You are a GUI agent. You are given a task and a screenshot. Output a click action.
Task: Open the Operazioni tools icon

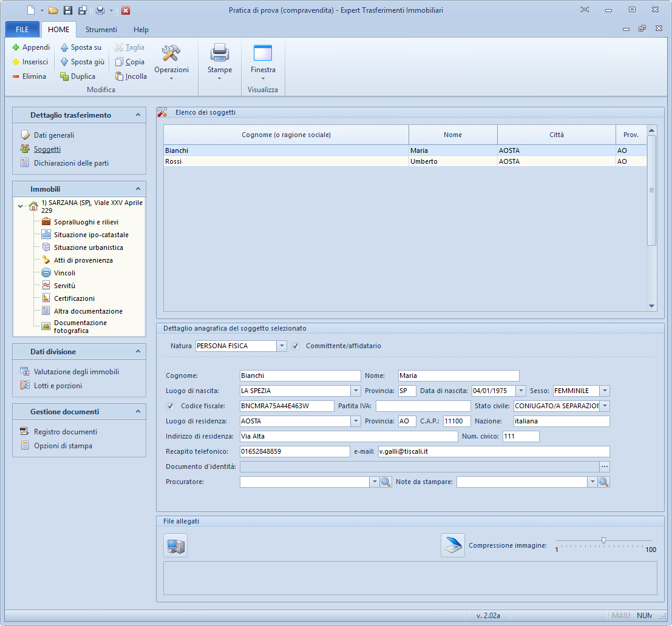pos(171,54)
